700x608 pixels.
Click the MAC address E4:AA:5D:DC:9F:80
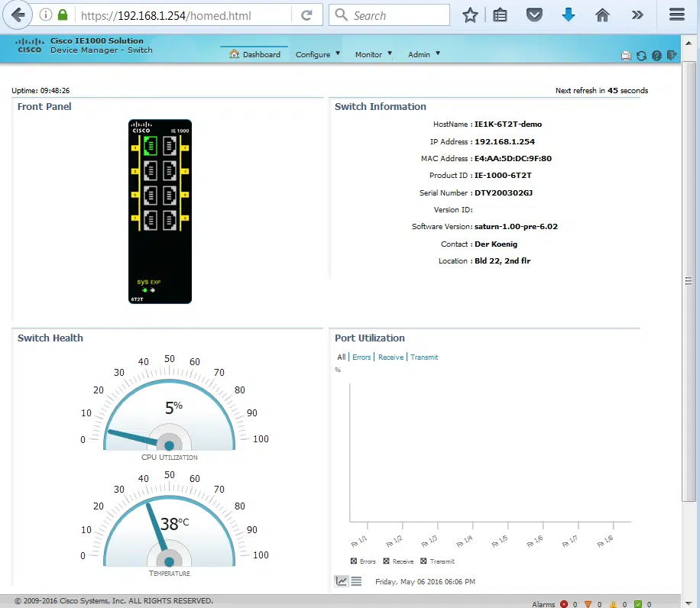pyautogui.click(x=513, y=158)
